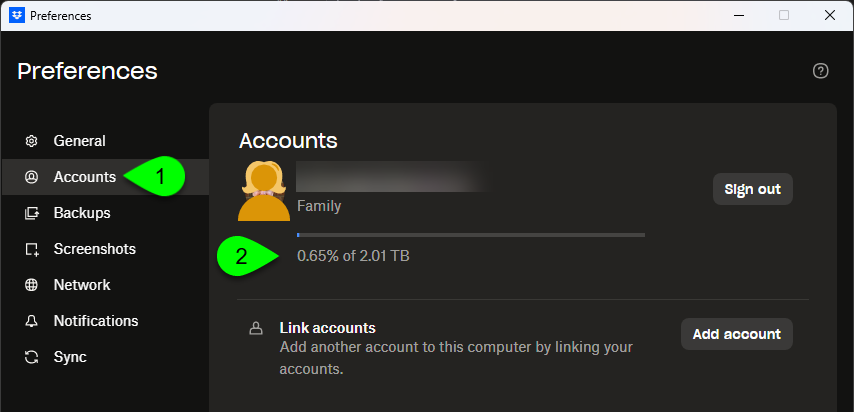This screenshot has height=412, width=854.
Task: Open help with the question mark icon
Action: 821,70
